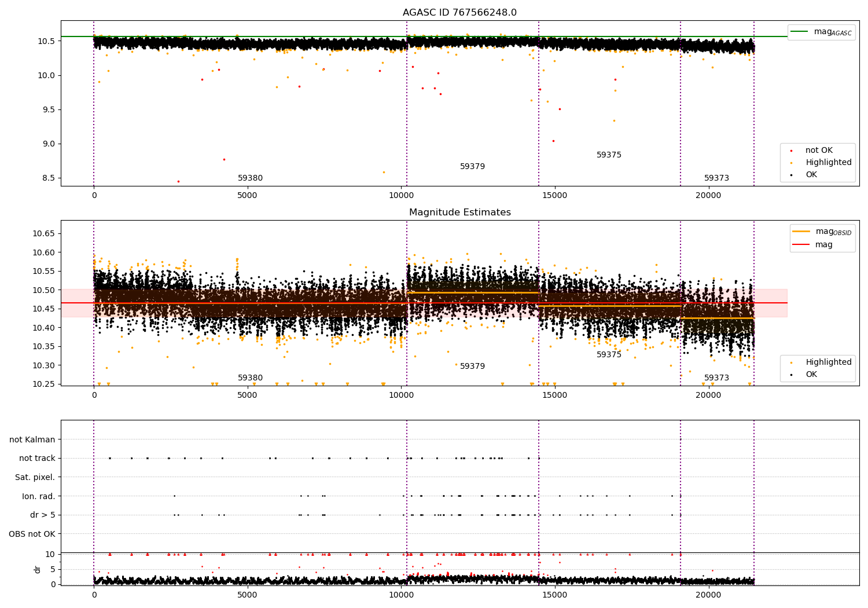Click obsid label 59380 in Magnitude Estimates plot
The height and width of the screenshot is (608, 868).
tap(250, 378)
